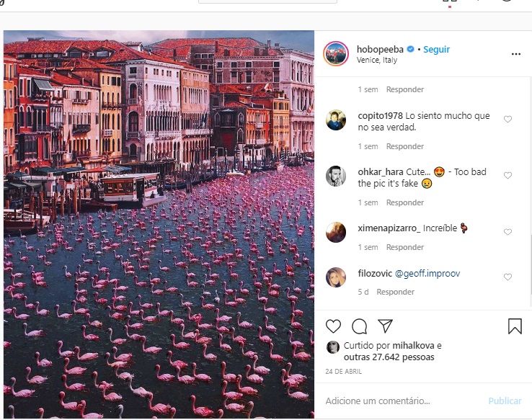Like filozovic's comment
This screenshot has width=532, height=420.
[x=507, y=277]
